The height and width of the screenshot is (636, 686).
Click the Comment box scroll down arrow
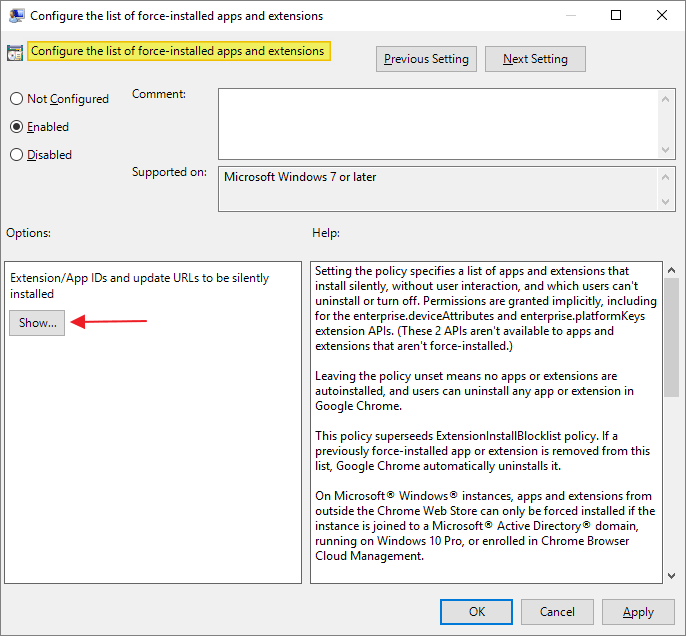tap(668, 149)
